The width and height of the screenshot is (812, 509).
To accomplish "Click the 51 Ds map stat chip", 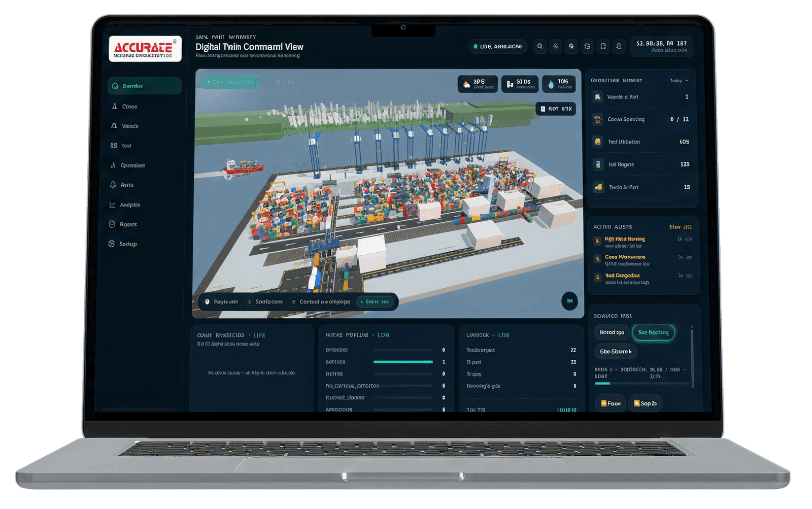I will 520,84.
